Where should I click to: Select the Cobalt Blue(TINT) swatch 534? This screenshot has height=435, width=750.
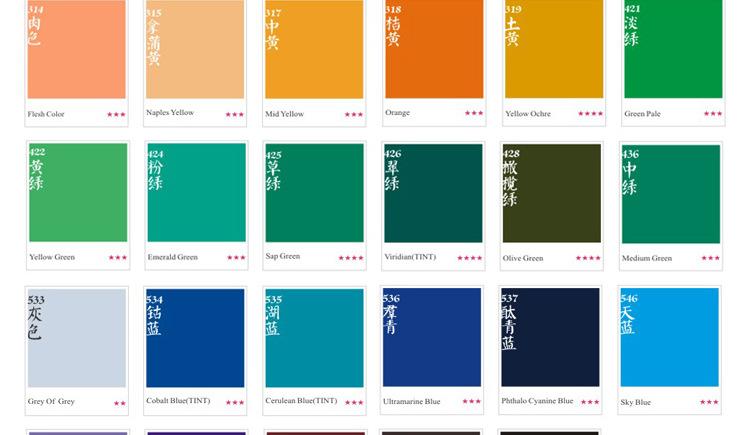coord(195,338)
